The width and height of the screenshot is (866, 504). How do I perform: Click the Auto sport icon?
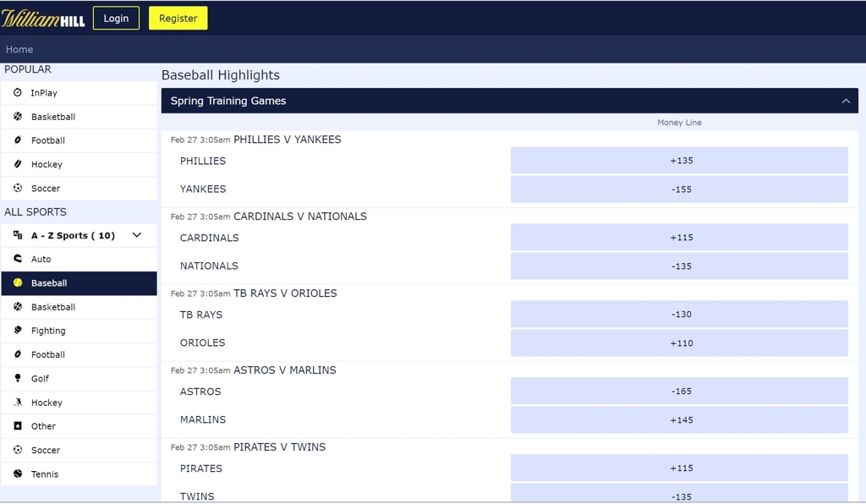click(x=18, y=259)
